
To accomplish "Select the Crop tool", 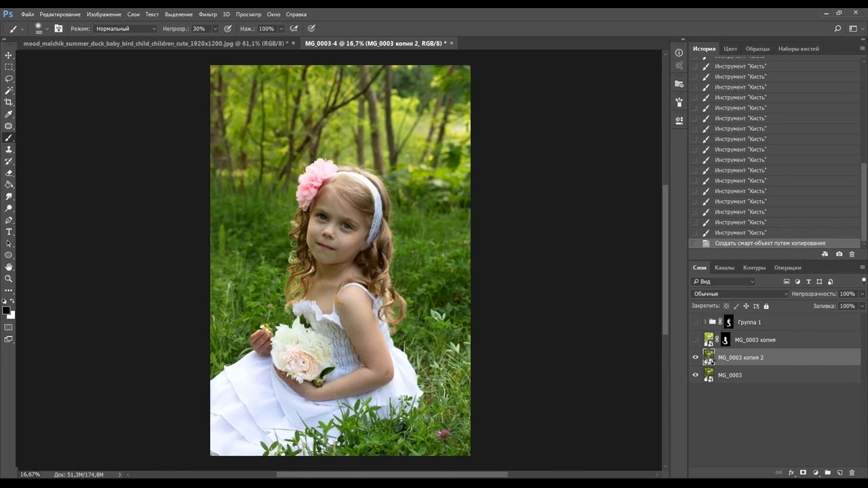I will 9,102.
